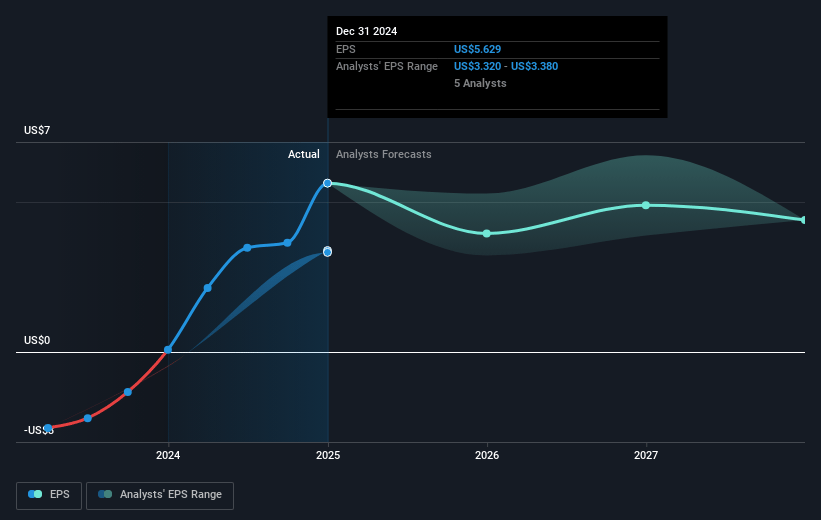Click the EPS data point at 2024
This screenshot has width=821, height=520.
click(168, 350)
